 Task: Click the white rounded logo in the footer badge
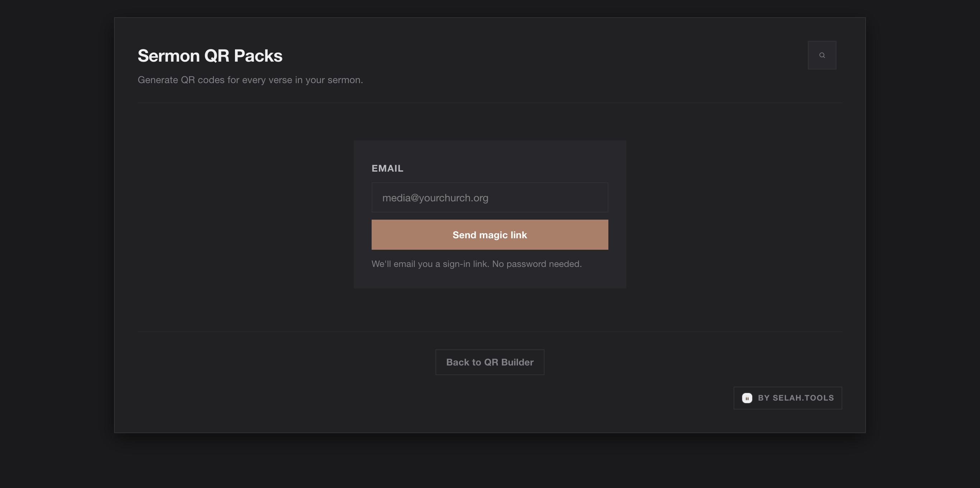click(747, 398)
